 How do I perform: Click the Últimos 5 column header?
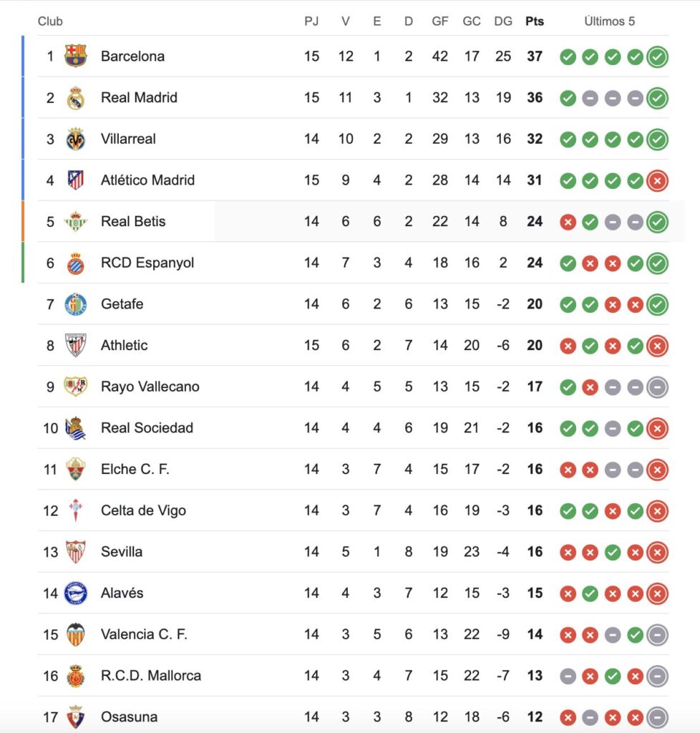609,21
